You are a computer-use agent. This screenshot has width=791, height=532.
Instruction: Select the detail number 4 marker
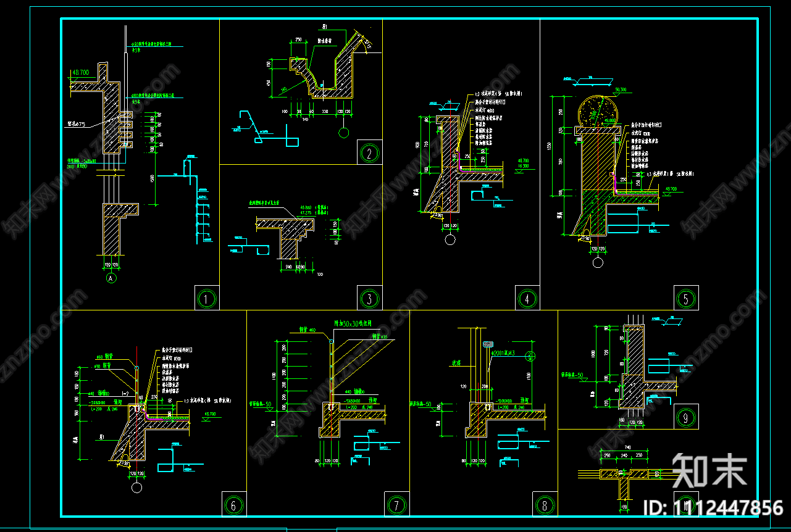pos(527,299)
